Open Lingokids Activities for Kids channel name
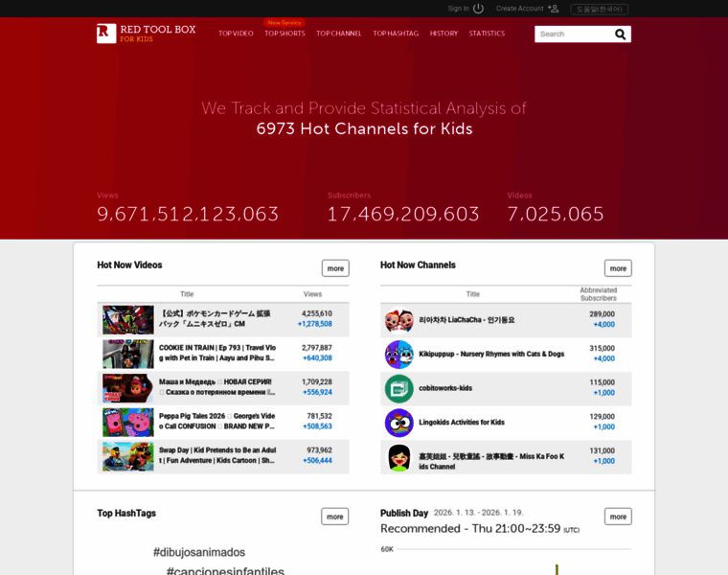Screen dimensions: 728x575 [x=462, y=423]
